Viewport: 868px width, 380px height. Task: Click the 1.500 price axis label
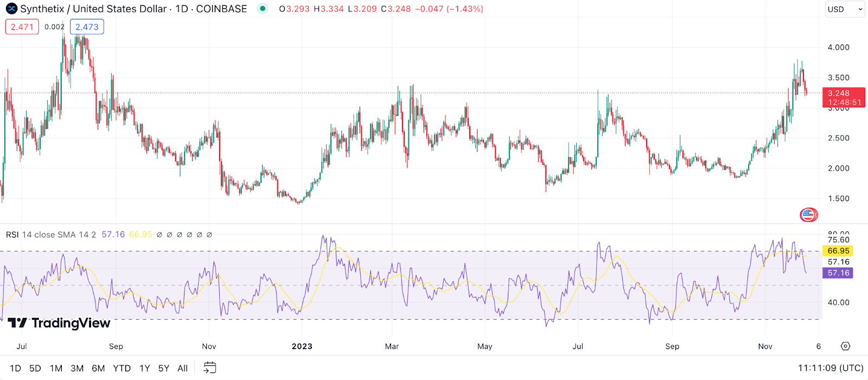(838, 198)
